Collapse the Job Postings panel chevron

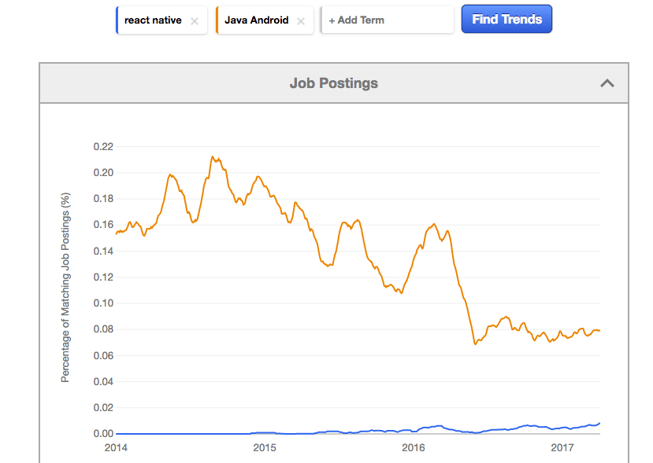[x=607, y=83]
